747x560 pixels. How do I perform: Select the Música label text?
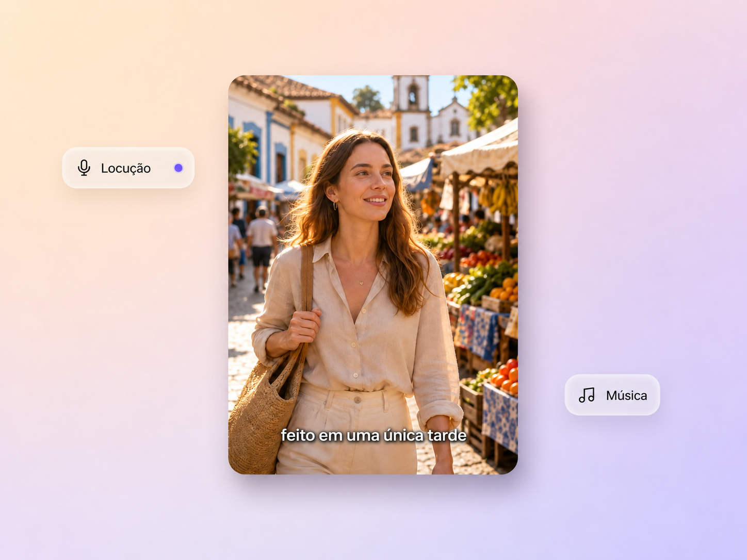pos(626,396)
